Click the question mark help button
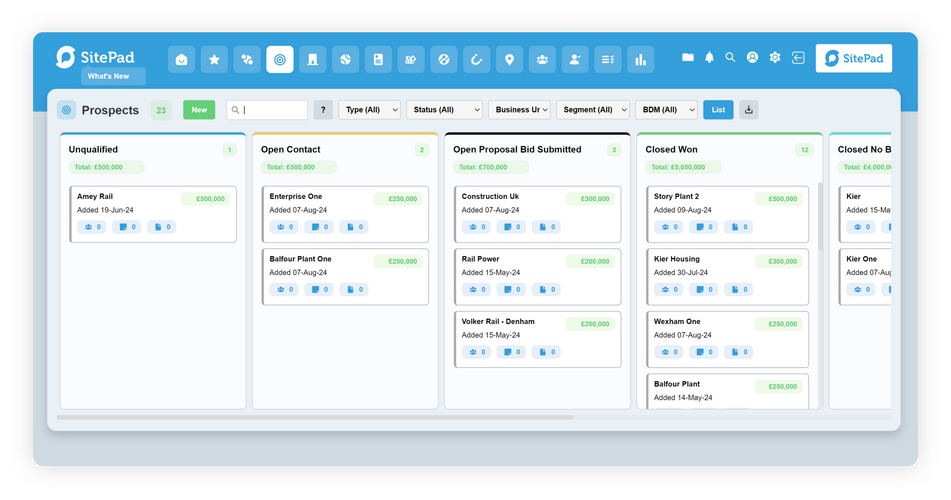The image size is (951, 500). 323,110
